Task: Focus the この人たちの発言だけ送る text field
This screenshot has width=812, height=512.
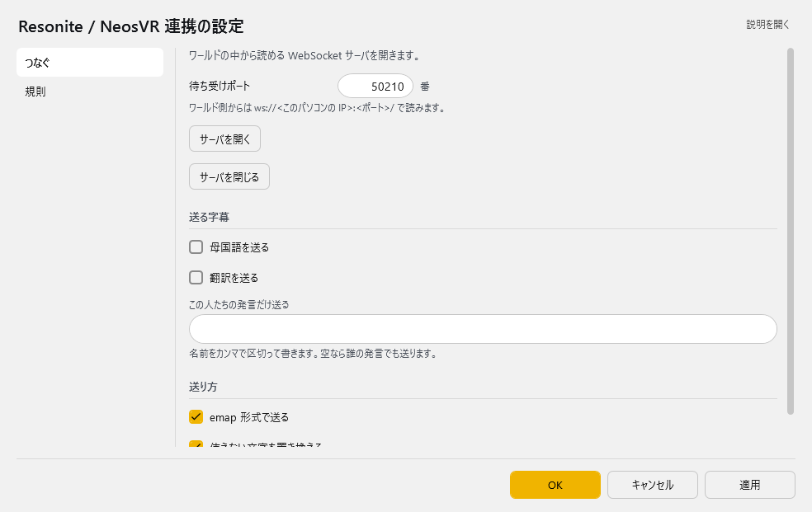Action: point(483,329)
